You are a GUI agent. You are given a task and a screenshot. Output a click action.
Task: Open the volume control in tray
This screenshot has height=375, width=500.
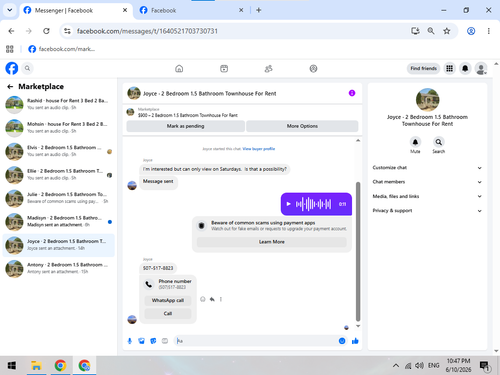click(x=419, y=366)
